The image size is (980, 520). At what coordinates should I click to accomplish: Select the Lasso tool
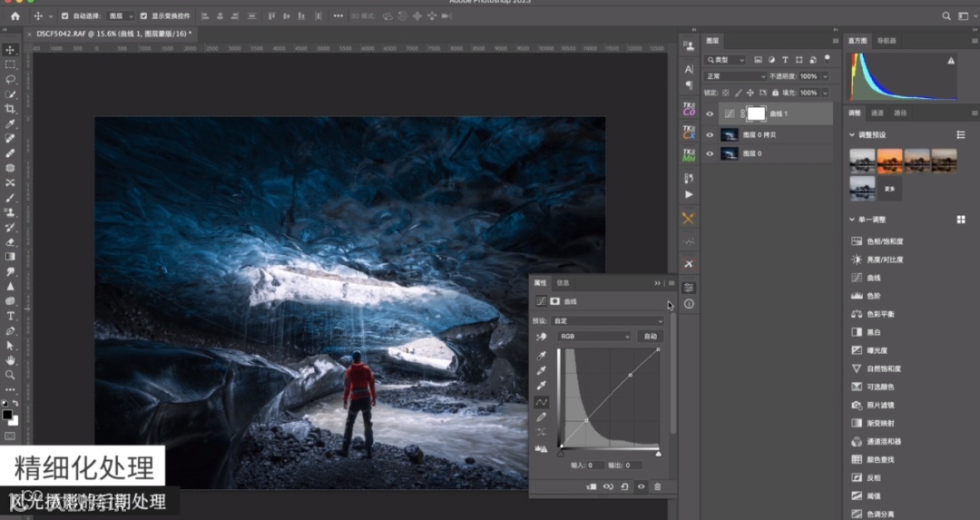10,79
